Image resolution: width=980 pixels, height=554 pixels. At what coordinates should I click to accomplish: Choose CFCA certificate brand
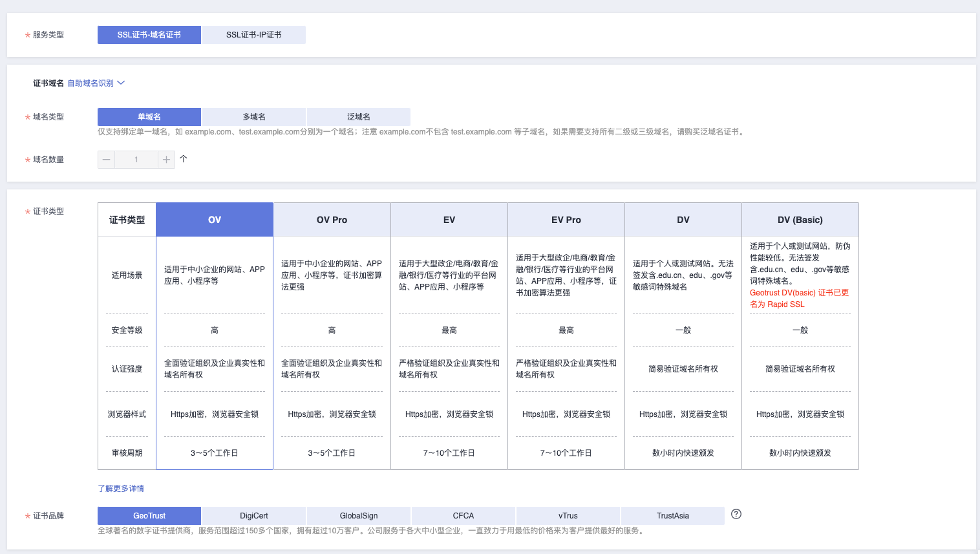pyautogui.click(x=463, y=516)
